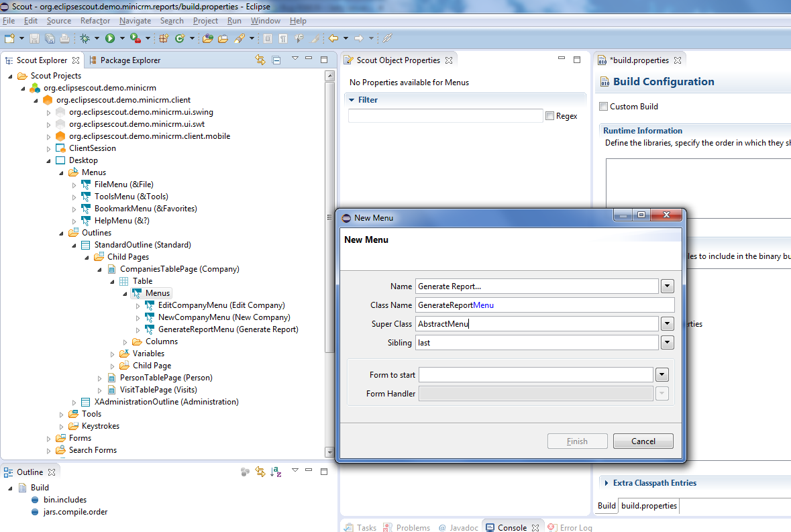Image resolution: width=791 pixels, height=532 pixels.
Task: Click the Super Class text field
Action: pos(537,324)
